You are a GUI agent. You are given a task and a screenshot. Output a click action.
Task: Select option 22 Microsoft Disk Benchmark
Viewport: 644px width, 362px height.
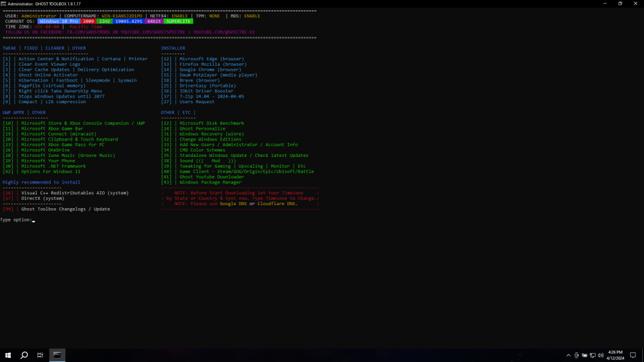click(x=202, y=123)
